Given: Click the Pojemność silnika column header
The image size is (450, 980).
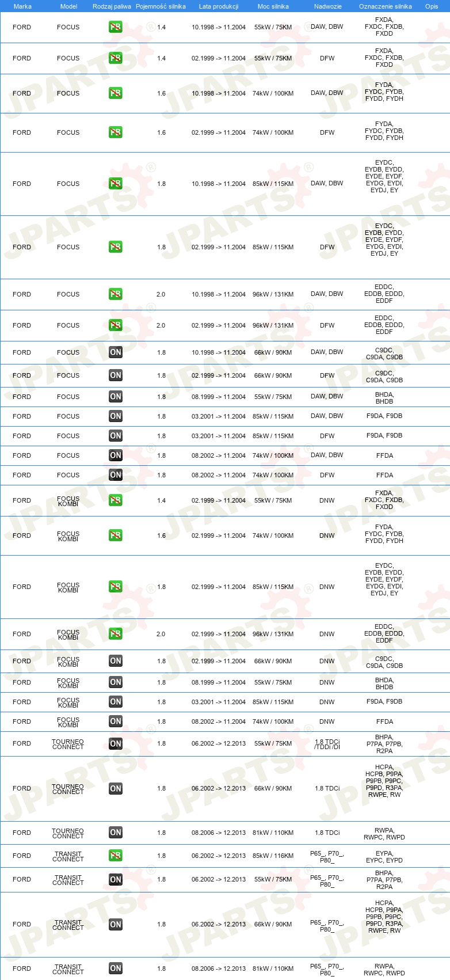Looking at the screenshot, I should [x=161, y=6].
